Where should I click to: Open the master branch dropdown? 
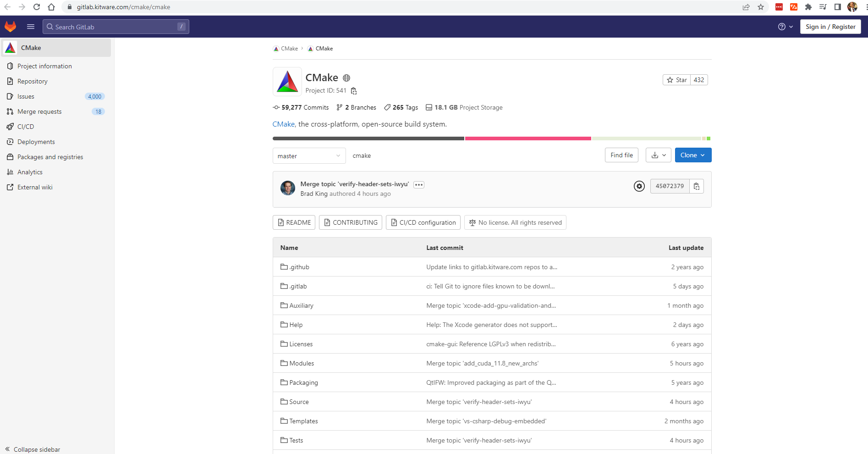coord(309,156)
